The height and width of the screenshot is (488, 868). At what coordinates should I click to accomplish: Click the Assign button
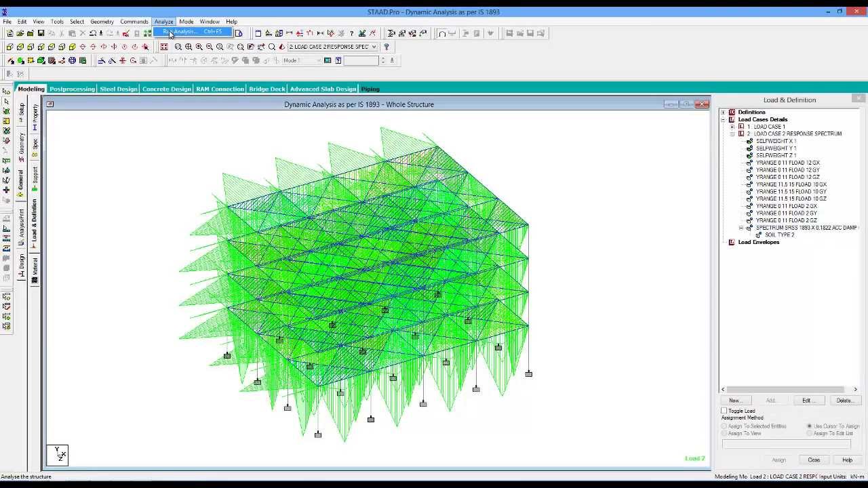click(778, 460)
